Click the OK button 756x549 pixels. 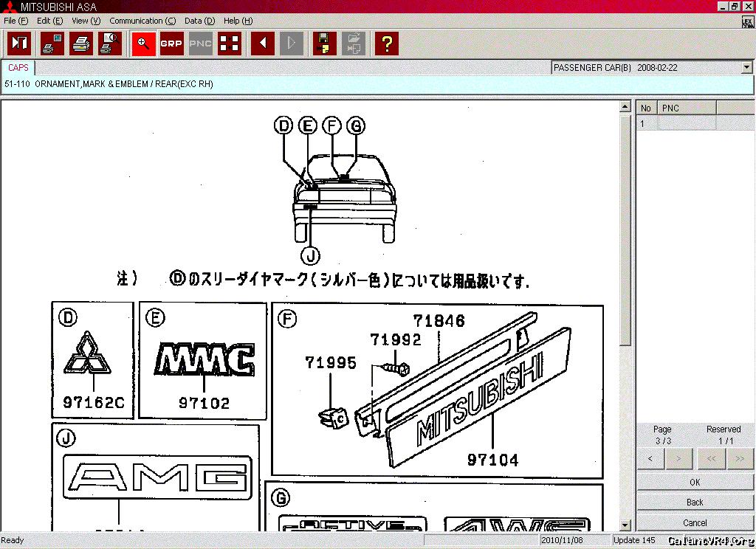coord(695,482)
